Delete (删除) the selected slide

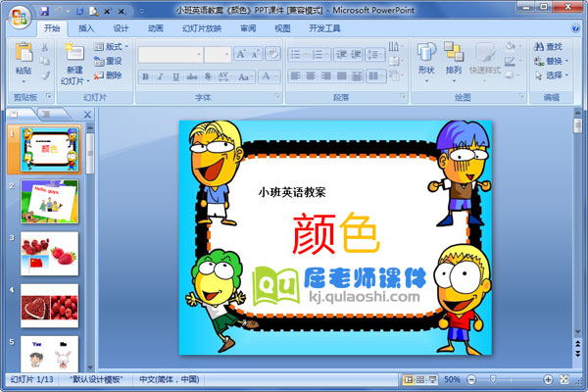[x=108, y=75]
